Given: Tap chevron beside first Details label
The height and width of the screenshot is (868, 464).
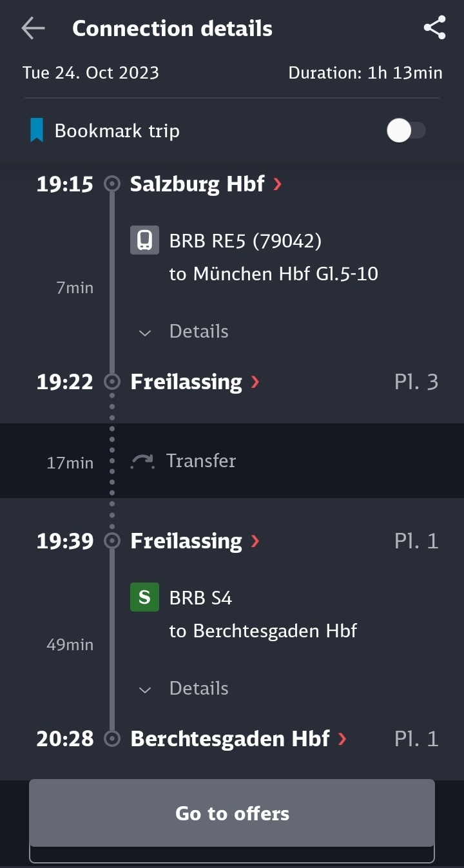Looking at the screenshot, I should pos(145,333).
